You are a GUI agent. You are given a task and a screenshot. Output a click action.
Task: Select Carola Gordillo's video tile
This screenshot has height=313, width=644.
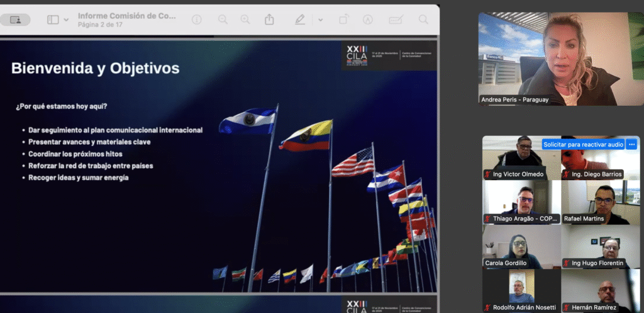pos(521,246)
